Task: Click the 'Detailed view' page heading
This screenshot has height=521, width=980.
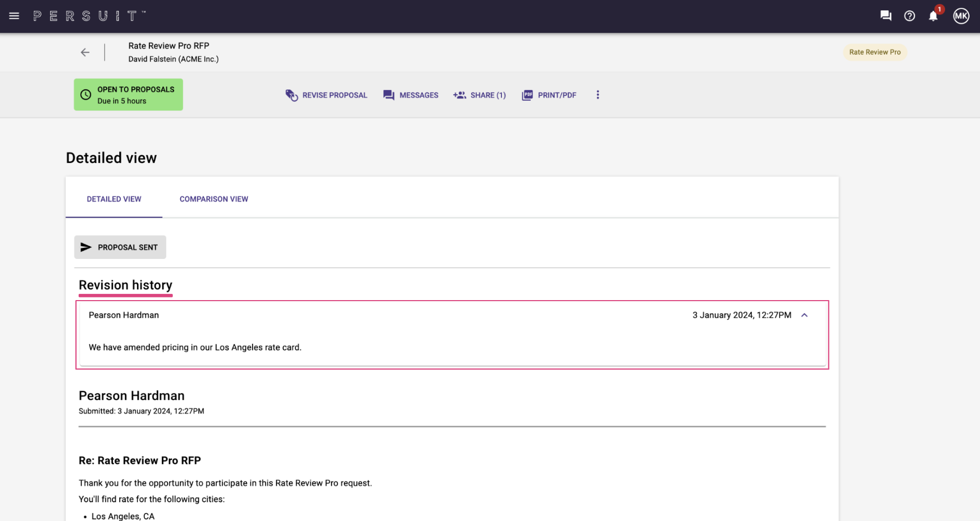Action: point(111,158)
